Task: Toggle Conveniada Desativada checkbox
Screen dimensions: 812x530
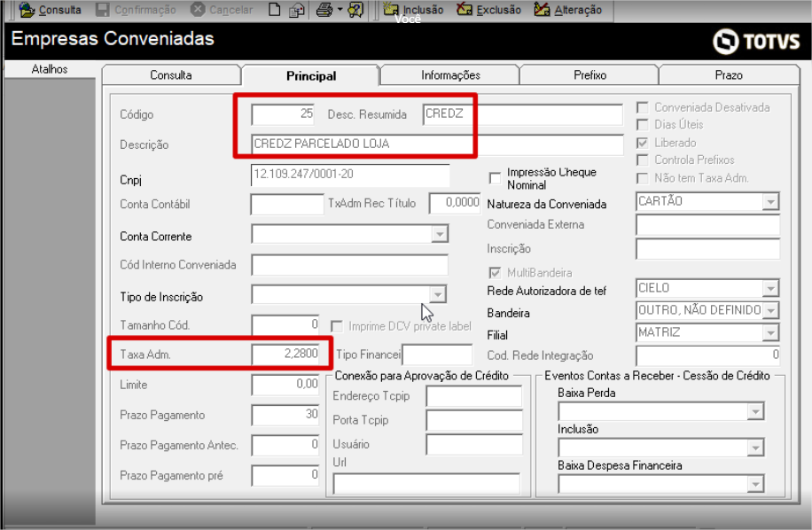Action: tap(643, 107)
